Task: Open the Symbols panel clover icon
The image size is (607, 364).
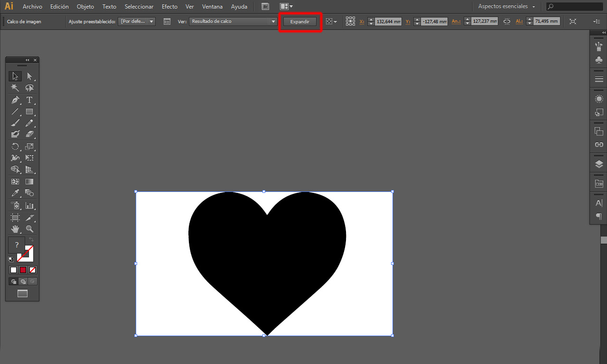Action: (598, 60)
